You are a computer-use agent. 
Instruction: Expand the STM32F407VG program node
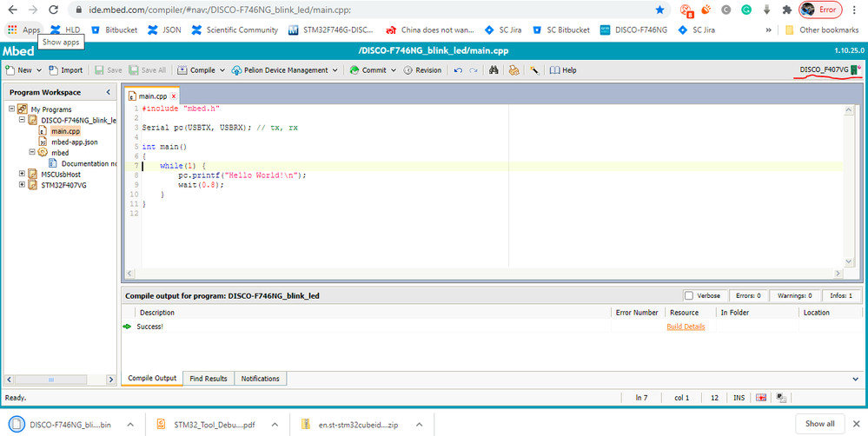[x=22, y=185]
